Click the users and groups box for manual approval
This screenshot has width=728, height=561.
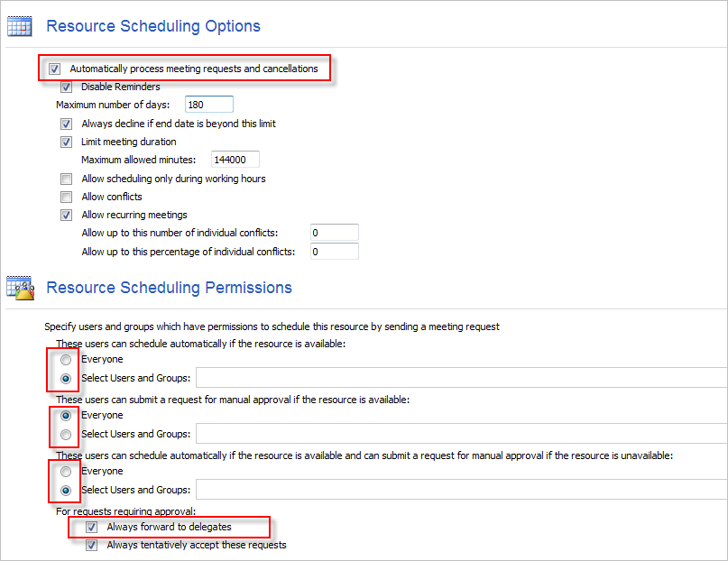tap(460, 435)
